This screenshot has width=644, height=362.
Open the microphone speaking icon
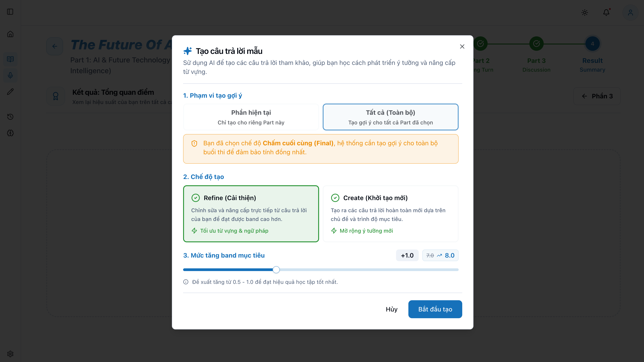tap(10, 75)
